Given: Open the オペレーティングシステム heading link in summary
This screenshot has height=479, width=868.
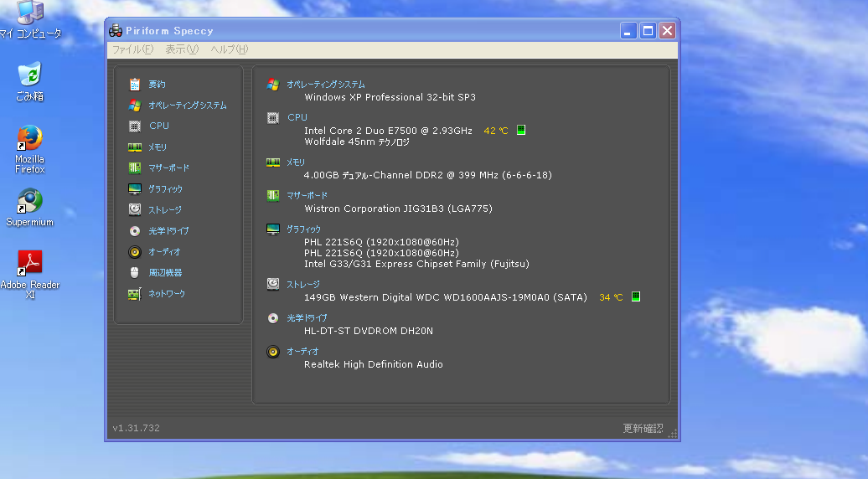Looking at the screenshot, I should (x=325, y=85).
